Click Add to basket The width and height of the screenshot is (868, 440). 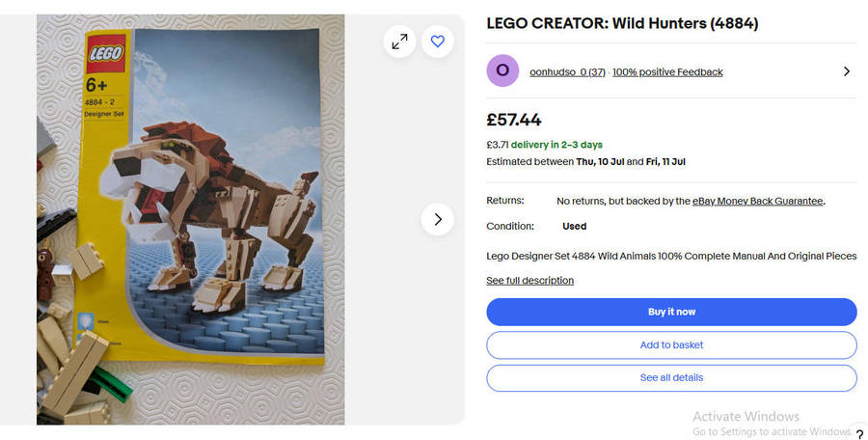tap(671, 345)
